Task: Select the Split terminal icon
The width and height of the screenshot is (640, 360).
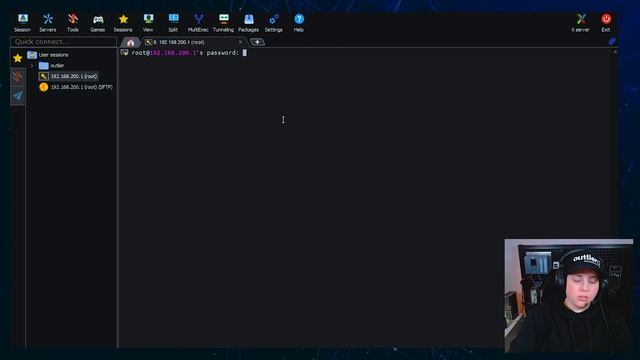Action: coord(173,22)
